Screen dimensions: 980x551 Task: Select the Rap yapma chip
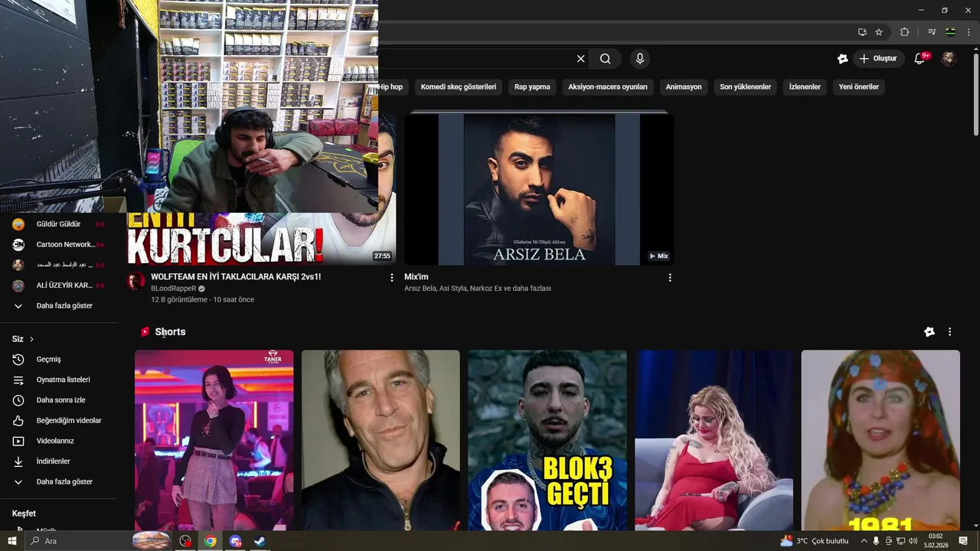(532, 87)
